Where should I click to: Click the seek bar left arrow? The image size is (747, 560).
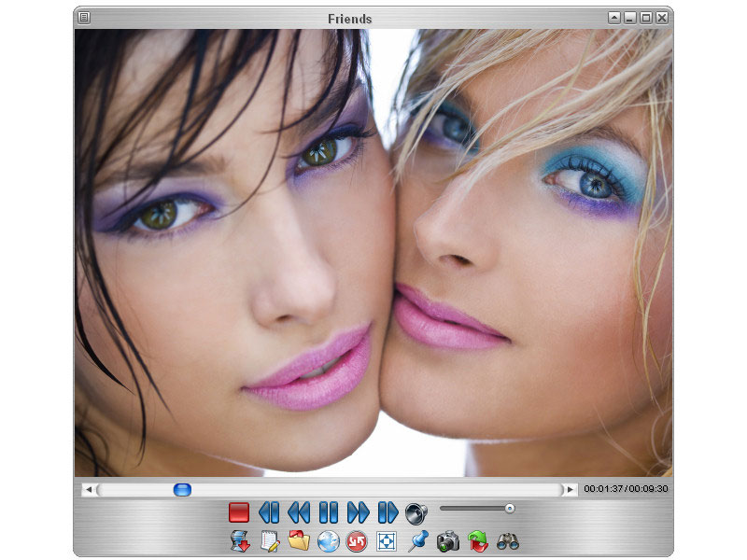click(x=89, y=489)
